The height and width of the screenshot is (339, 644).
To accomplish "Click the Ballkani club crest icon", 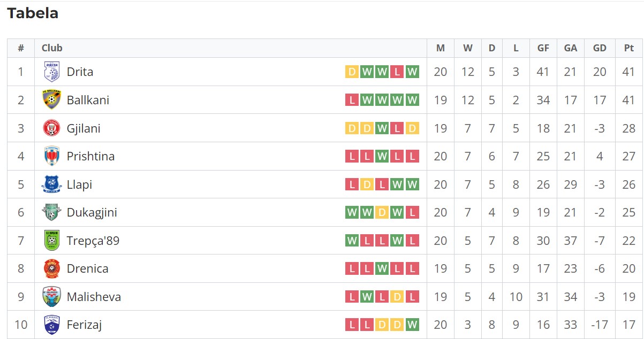I will pyautogui.click(x=52, y=100).
